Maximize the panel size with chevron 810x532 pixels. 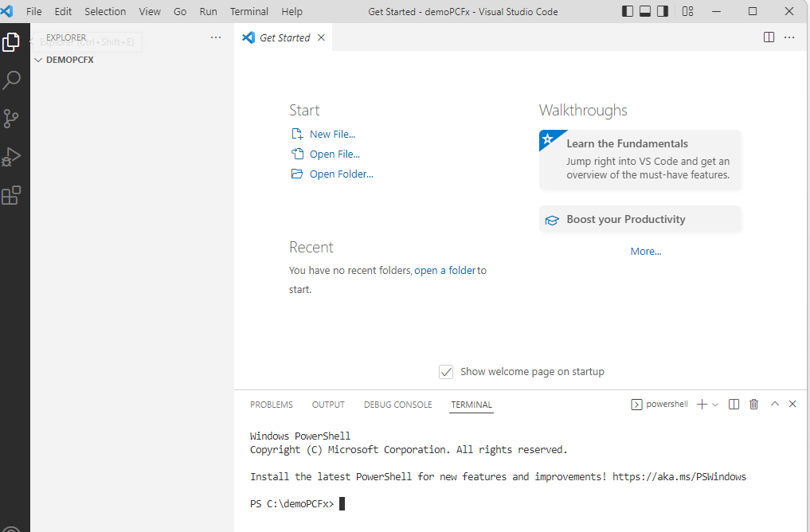774,405
